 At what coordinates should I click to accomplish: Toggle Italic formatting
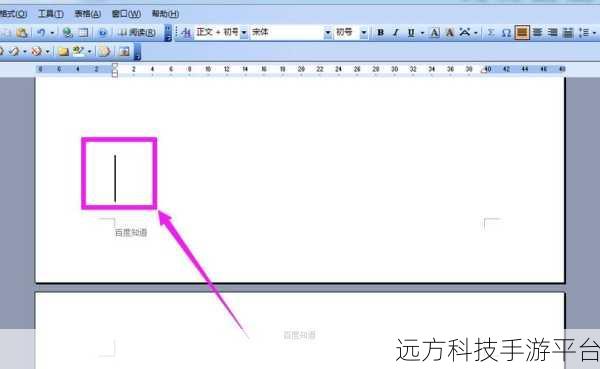[396, 33]
